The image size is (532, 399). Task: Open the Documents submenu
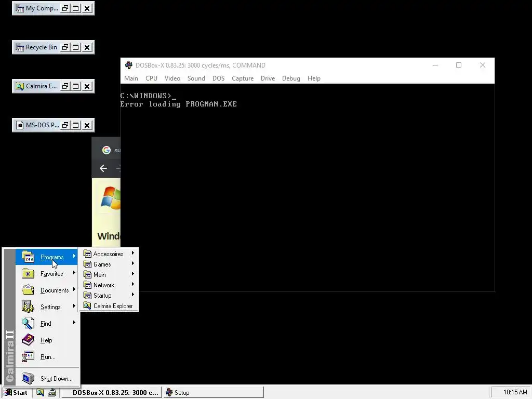(x=47, y=290)
